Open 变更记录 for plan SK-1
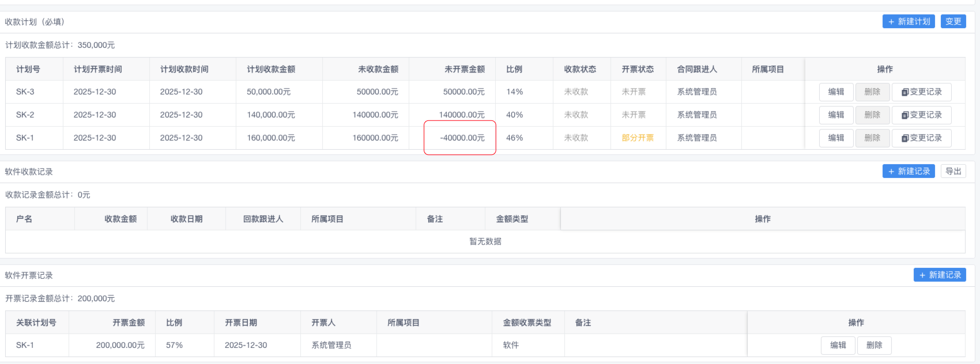980x364 pixels. click(921, 138)
